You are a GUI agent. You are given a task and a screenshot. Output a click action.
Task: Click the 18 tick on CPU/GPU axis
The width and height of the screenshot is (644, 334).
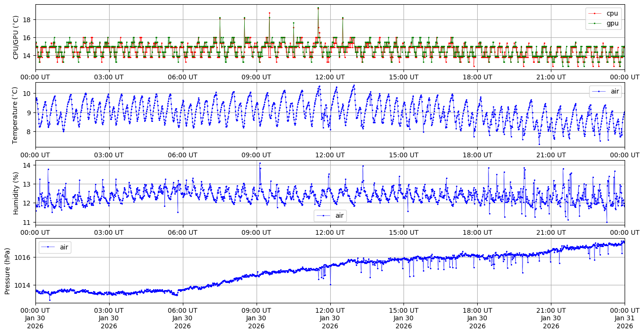click(27, 20)
